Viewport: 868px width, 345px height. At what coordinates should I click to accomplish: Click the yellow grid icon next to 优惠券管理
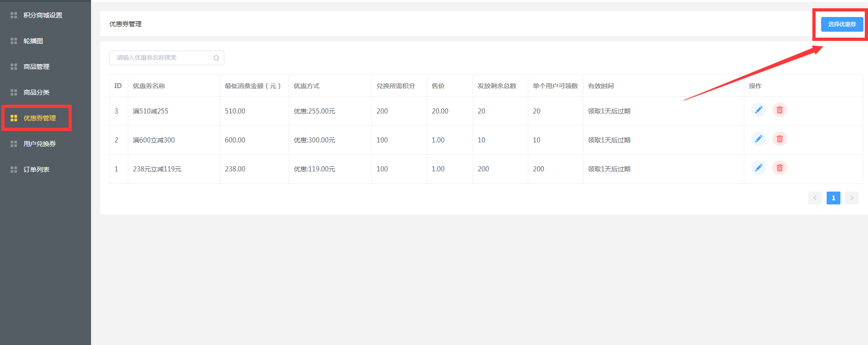[14, 118]
